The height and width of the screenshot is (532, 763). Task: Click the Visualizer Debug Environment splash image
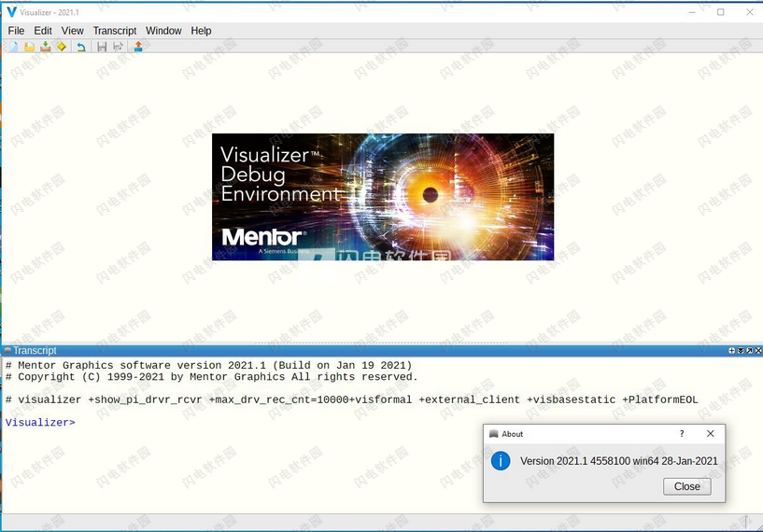click(x=383, y=197)
